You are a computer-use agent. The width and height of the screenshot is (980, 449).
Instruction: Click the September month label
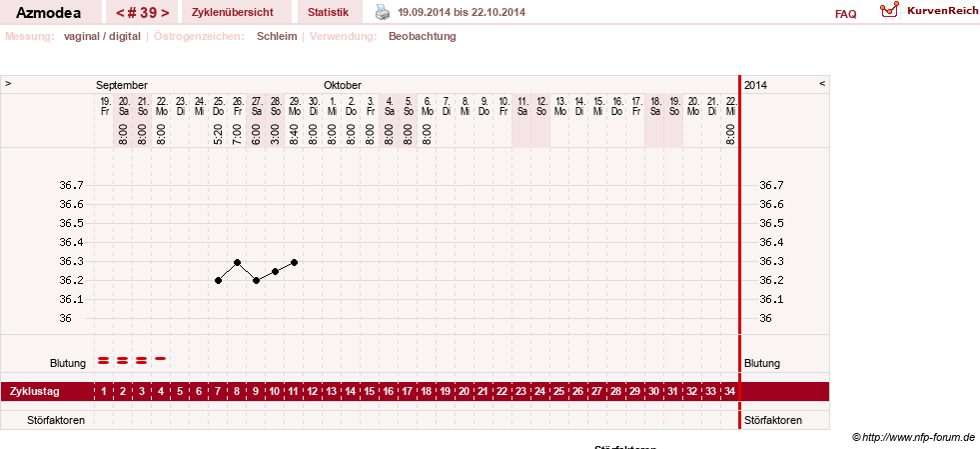click(122, 85)
